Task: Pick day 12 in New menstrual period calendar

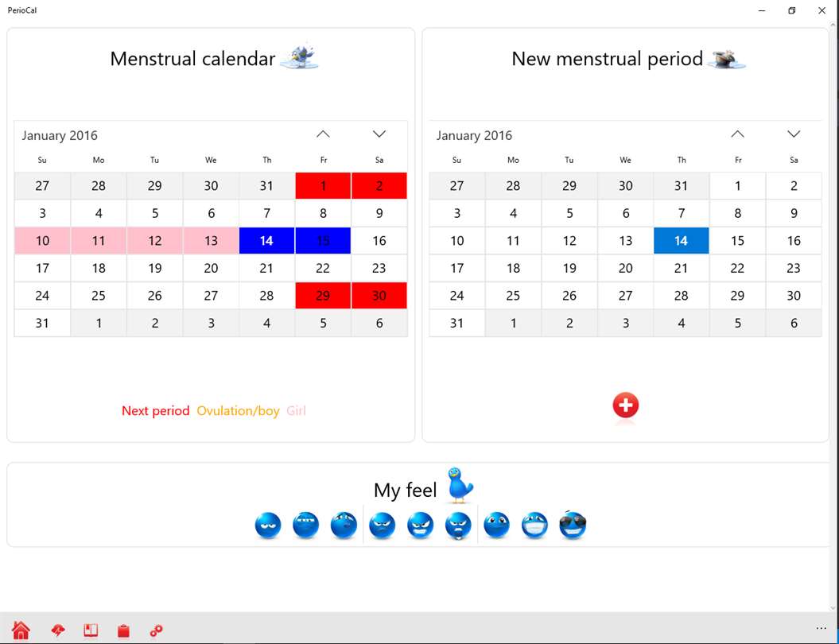Action: pyautogui.click(x=569, y=241)
